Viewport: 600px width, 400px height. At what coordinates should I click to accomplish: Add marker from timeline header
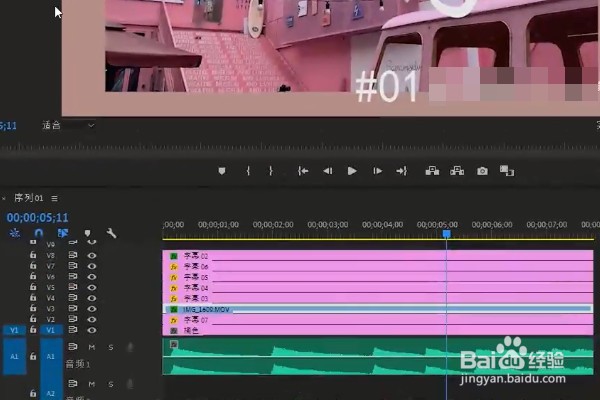tap(87, 233)
